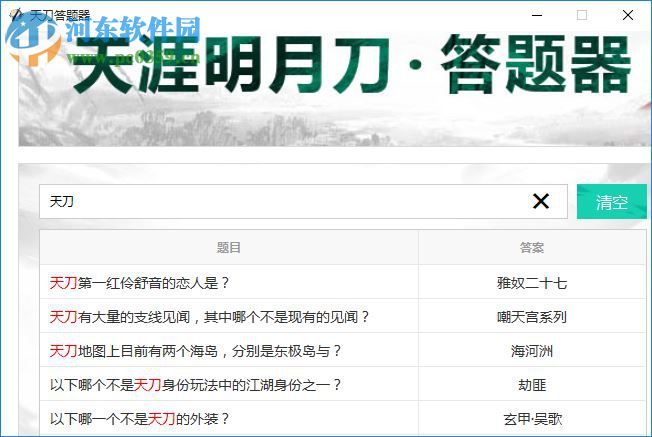Screen dimensions: 652x437
Task: Select answer 雅奴二十七
Action: [532, 283]
